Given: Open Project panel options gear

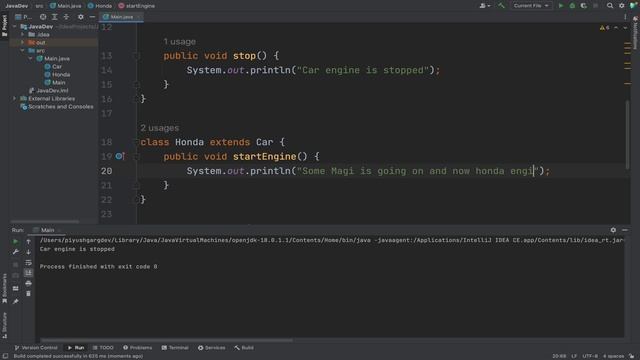Looking at the screenshot, I should (80, 17).
